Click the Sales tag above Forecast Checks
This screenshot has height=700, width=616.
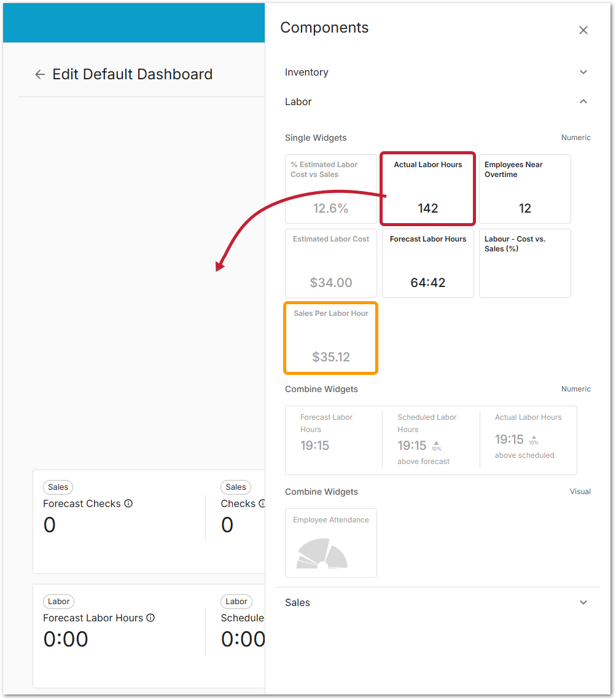(x=58, y=487)
